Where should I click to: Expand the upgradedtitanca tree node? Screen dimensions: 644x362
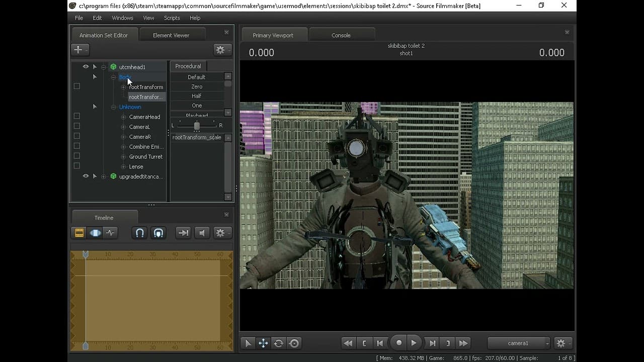pos(104,176)
